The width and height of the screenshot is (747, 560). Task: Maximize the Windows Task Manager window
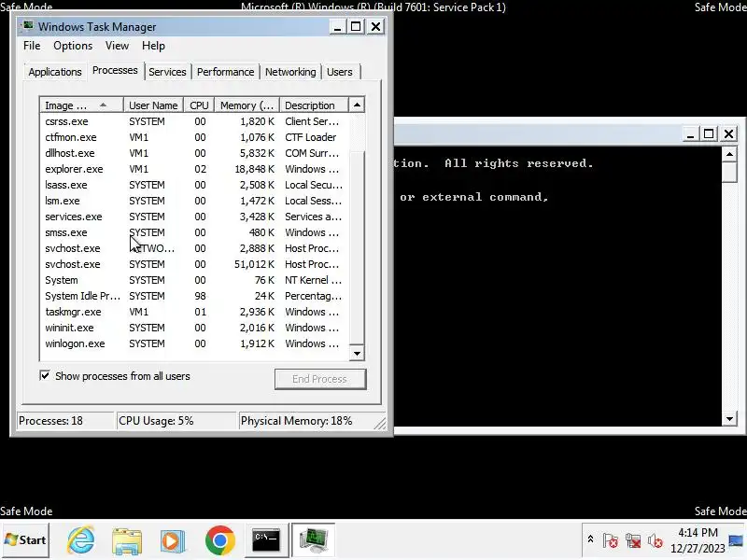[x=357, y=27]
